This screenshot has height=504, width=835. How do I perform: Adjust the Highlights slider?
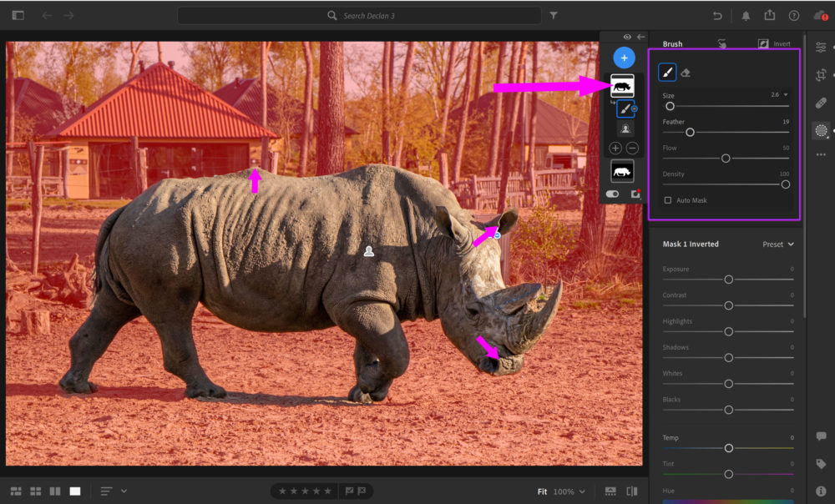point(728,331)
